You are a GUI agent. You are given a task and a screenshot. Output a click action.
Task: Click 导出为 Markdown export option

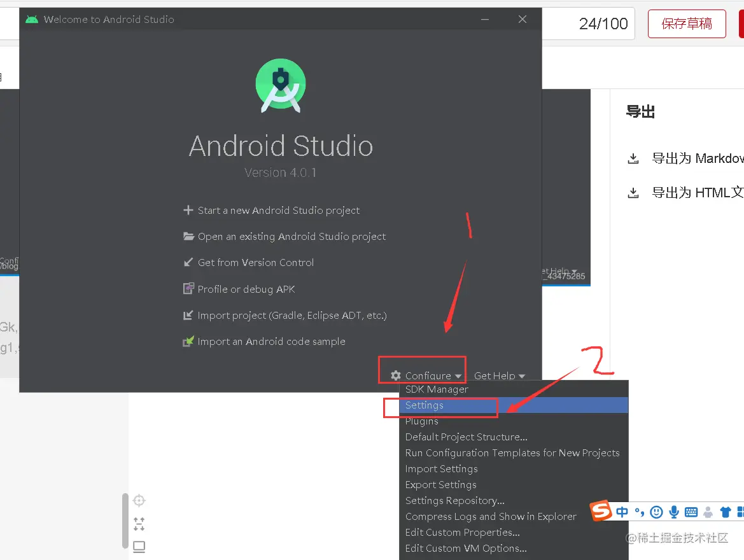pos(698,158)
